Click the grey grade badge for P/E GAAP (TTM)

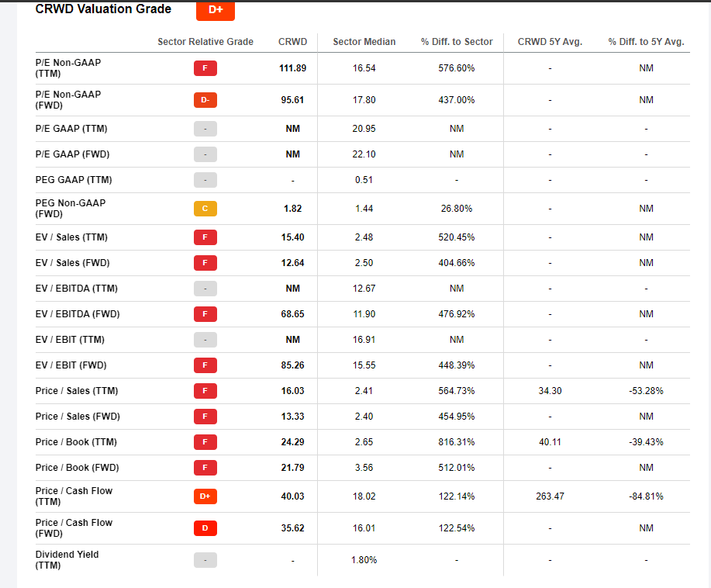click(205, 129)
